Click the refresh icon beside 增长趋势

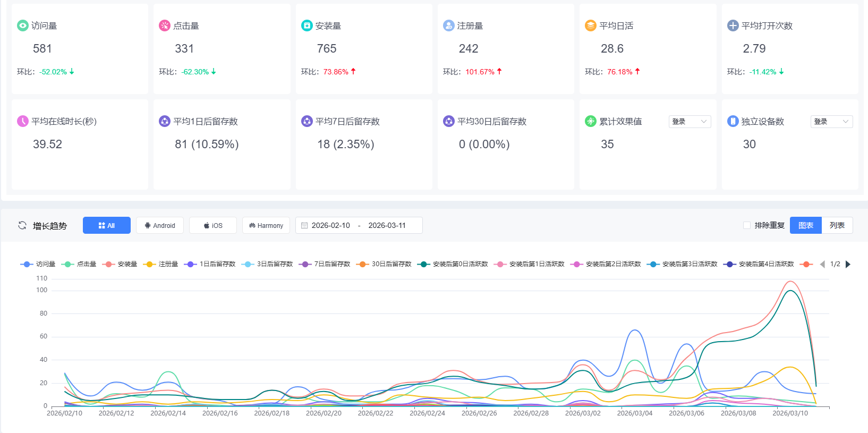click(22, 225)
